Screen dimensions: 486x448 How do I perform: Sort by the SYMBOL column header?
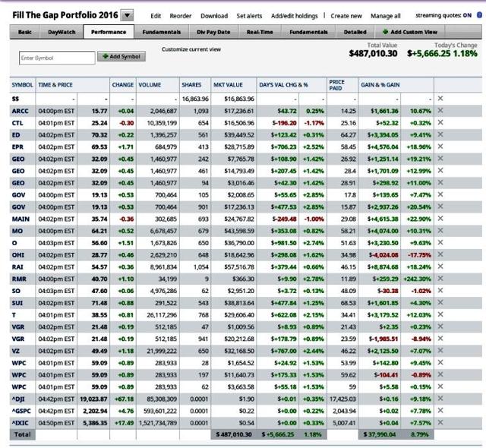point(22,85)
